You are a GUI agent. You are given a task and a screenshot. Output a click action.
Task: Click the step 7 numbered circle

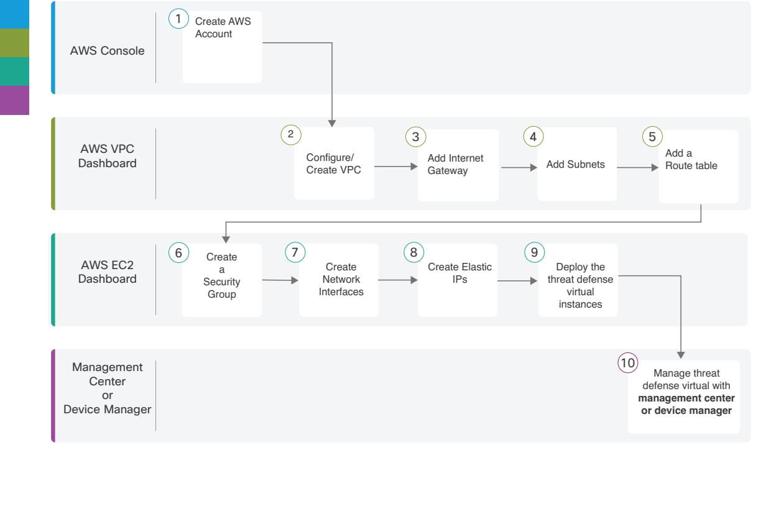[293, 251]
